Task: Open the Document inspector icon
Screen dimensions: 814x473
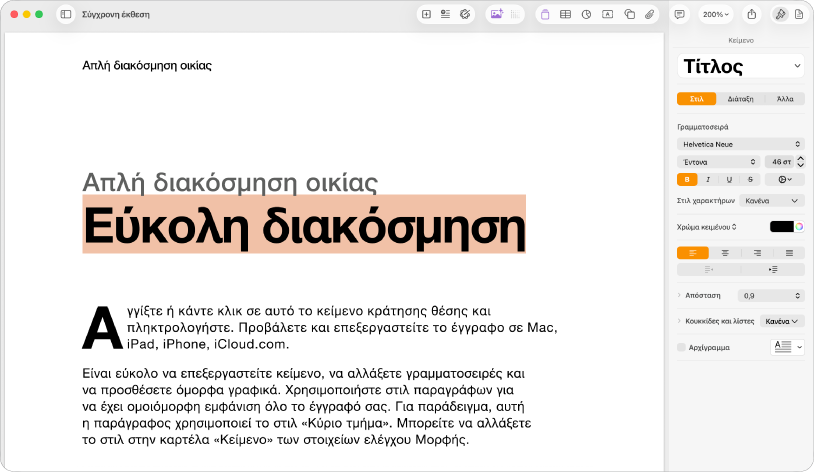Action: pyautogui.click(x=799, y=15)
